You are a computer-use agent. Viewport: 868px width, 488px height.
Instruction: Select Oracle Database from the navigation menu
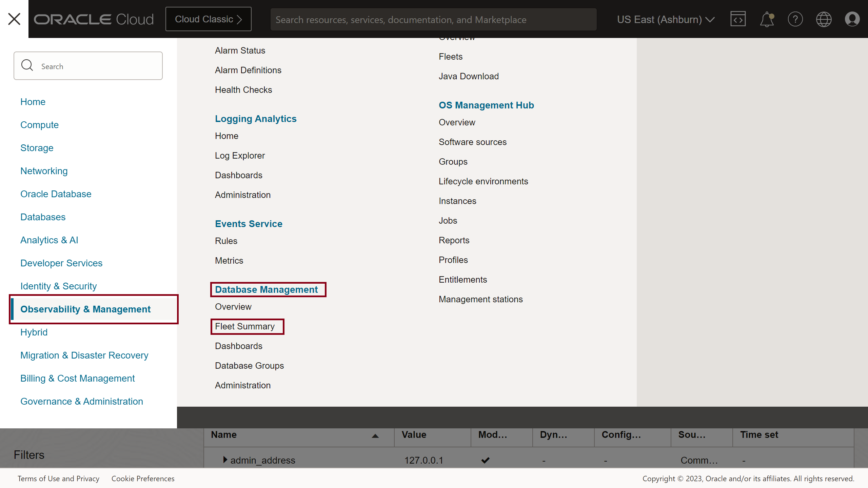(56, 194)
